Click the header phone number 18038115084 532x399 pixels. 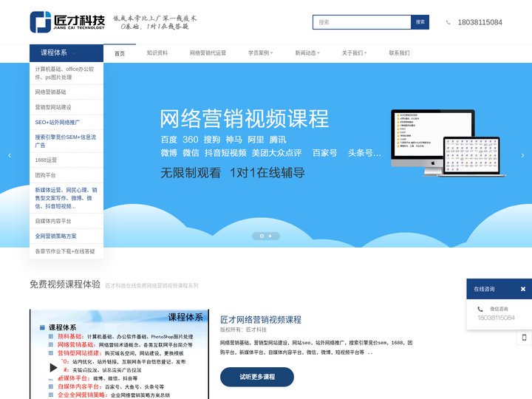(x=480, y=22)
